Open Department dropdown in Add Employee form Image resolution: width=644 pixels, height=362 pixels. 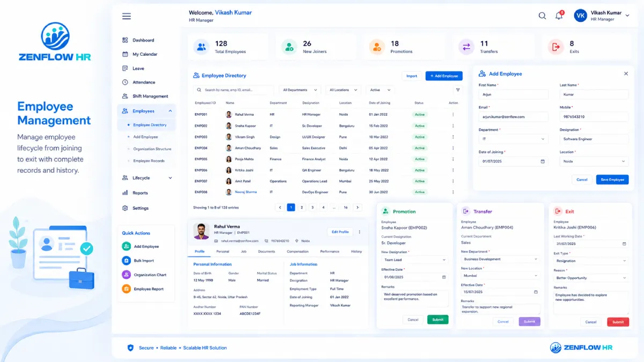click(x=514, y=139)
